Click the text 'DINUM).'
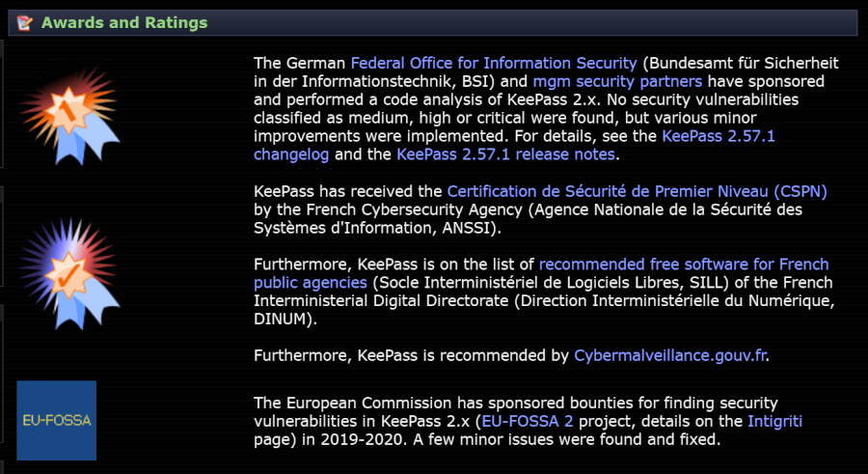 (285, 319)
